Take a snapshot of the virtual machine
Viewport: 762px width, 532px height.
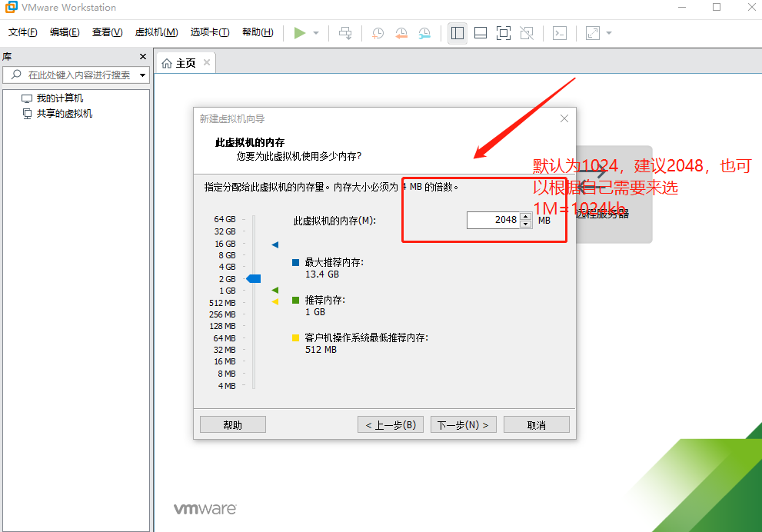pyautogui.click(x=378, y=33)
